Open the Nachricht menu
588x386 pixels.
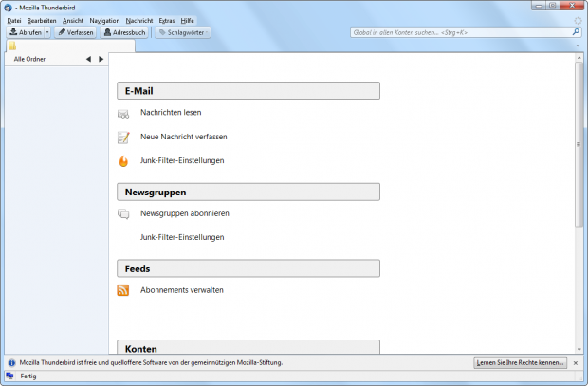(139, 21)
